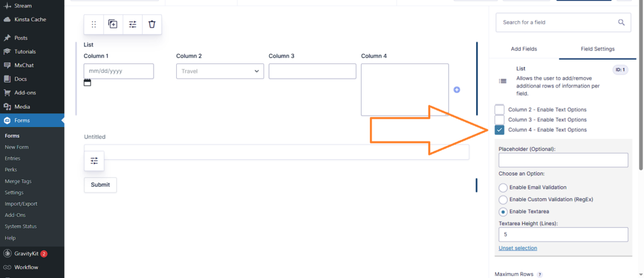Open calendar picker under Column 1

pyautogui.click(x=87, y=82)
